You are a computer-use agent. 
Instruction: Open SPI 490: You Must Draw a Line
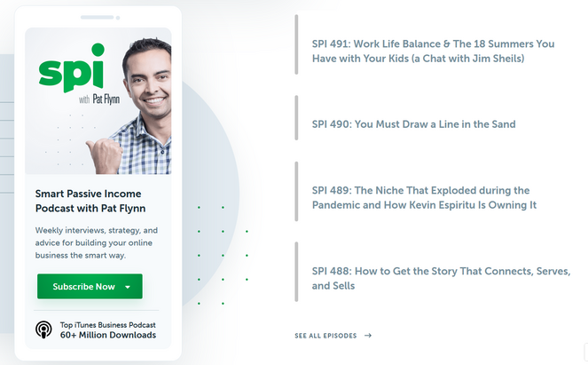pyautogui.click(x=413, y=124)
